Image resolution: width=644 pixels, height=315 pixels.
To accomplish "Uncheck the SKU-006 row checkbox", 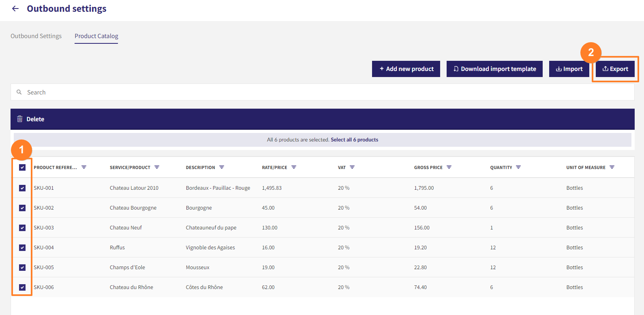I will point(22,287).
